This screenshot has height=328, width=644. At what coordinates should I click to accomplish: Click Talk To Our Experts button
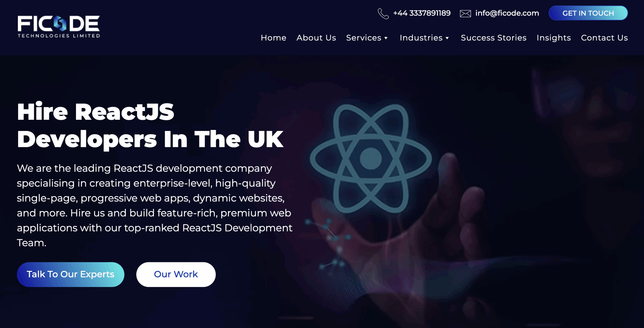pyautogui.click(x=70, y=274)
